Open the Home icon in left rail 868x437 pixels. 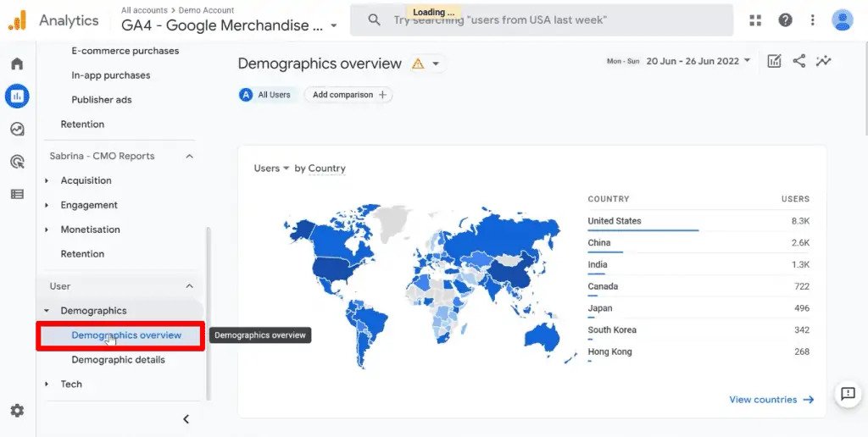pos(17,64)
